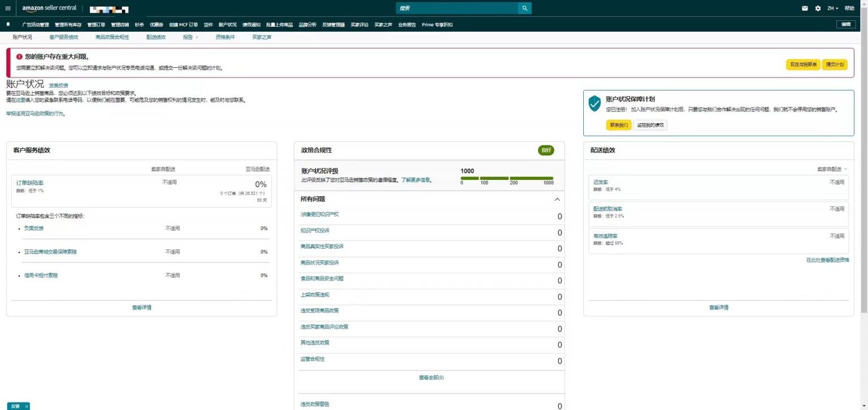Click the teal shield checkmark icon
Viewport: 868px width, 410px height.
pyautogui.click(x=594, y=103)
